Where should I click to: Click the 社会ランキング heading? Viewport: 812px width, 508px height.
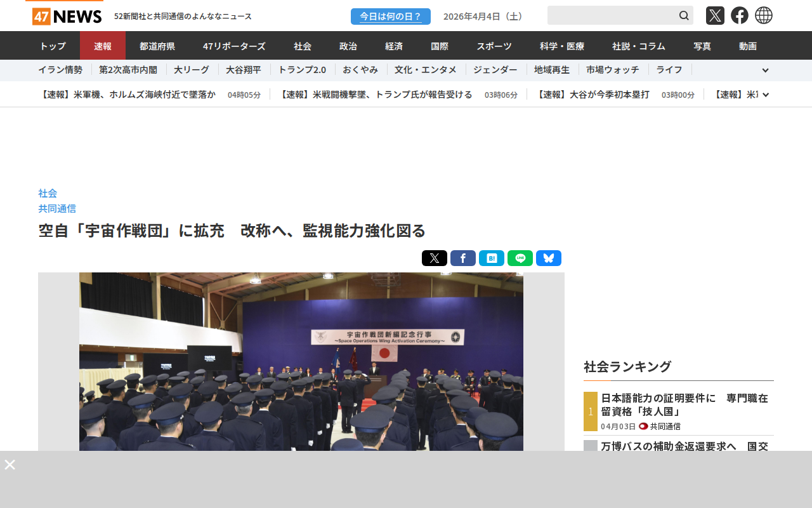627,366
